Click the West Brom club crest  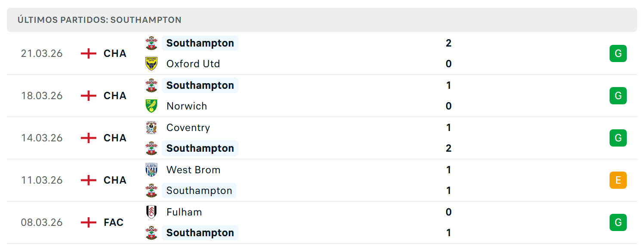(x=151, y=170)
